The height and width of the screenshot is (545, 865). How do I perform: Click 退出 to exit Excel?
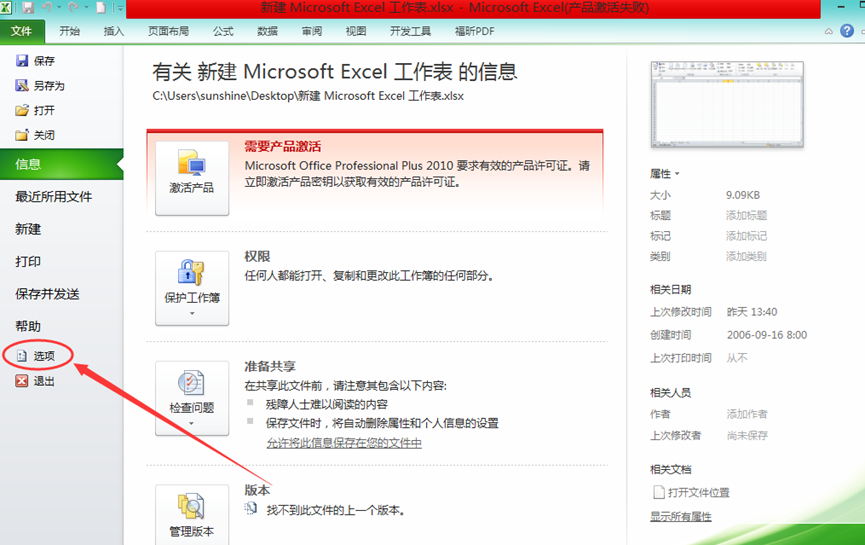point(36,381)
